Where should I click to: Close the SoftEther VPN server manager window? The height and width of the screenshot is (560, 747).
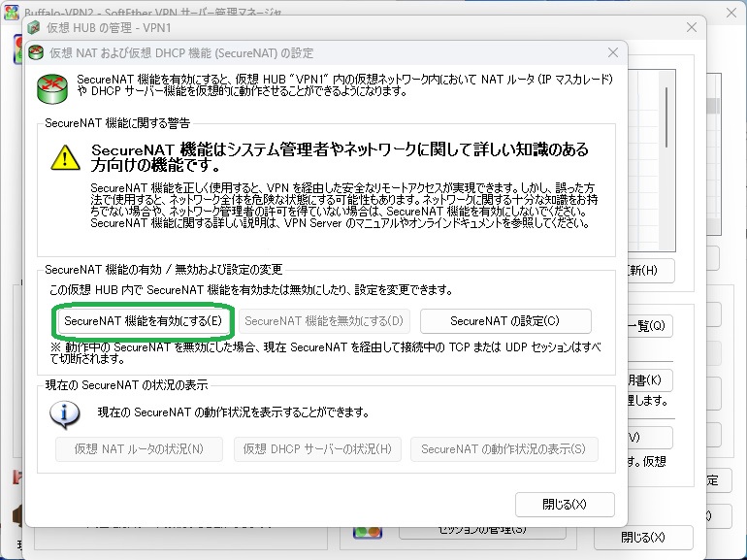tap(731, 12)
